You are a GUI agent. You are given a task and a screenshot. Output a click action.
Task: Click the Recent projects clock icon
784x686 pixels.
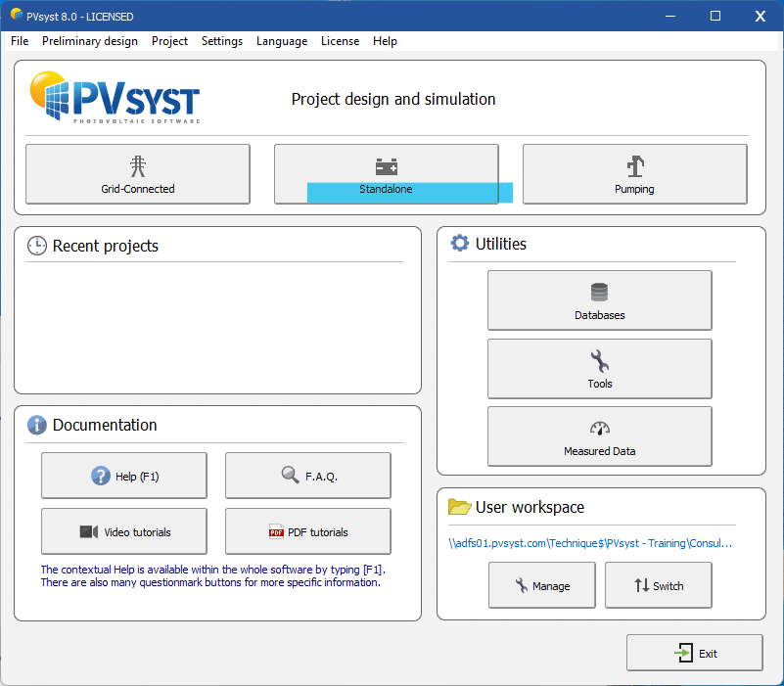37,246
